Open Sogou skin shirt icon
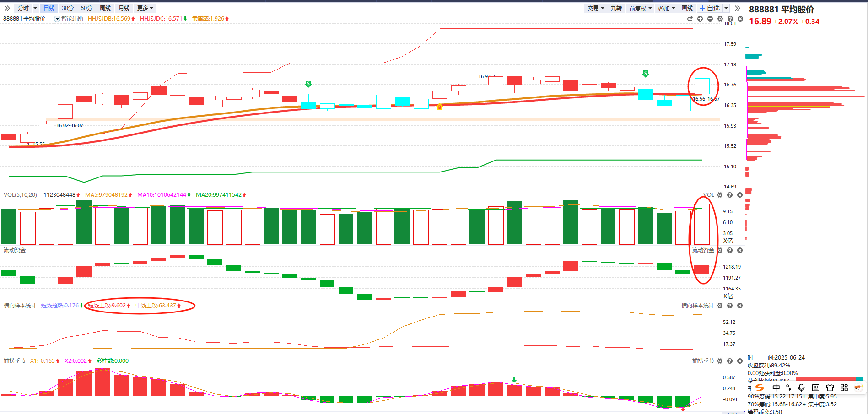The height and width of the screenshot is (414, 868). pos(830,387)
